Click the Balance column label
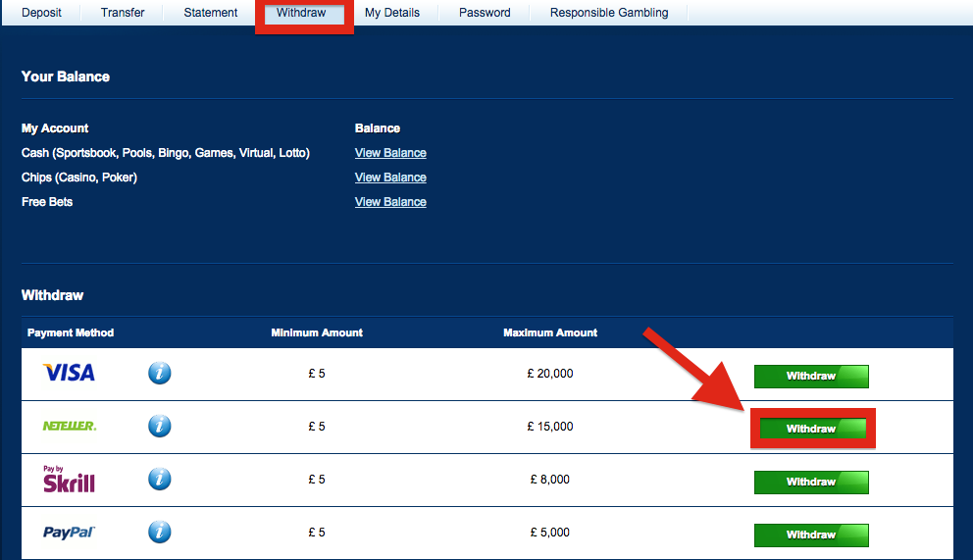This screenshot has height=560, width=973. [378, 128]
